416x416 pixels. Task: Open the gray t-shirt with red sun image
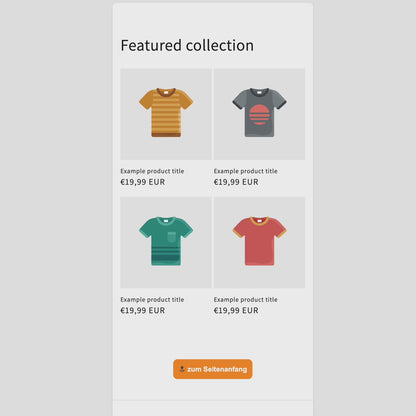tap(259, 114)
